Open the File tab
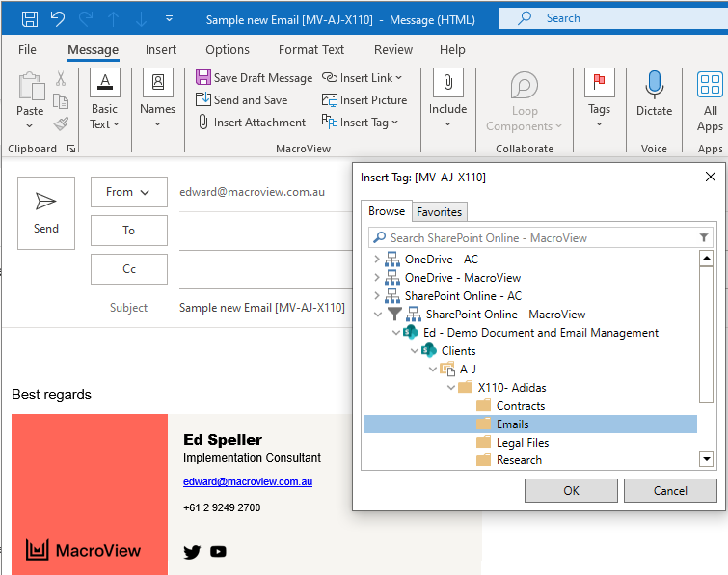Viewport: 728px width, 575px height. [27, 50]
